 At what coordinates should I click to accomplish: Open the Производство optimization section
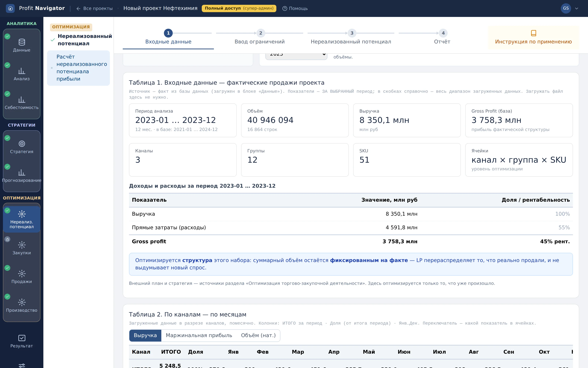pos(22,306)
